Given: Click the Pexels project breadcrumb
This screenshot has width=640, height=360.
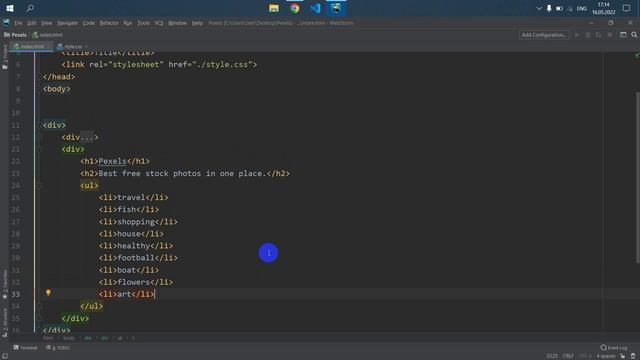Looking at the screenshot, I should coord(16,35).
